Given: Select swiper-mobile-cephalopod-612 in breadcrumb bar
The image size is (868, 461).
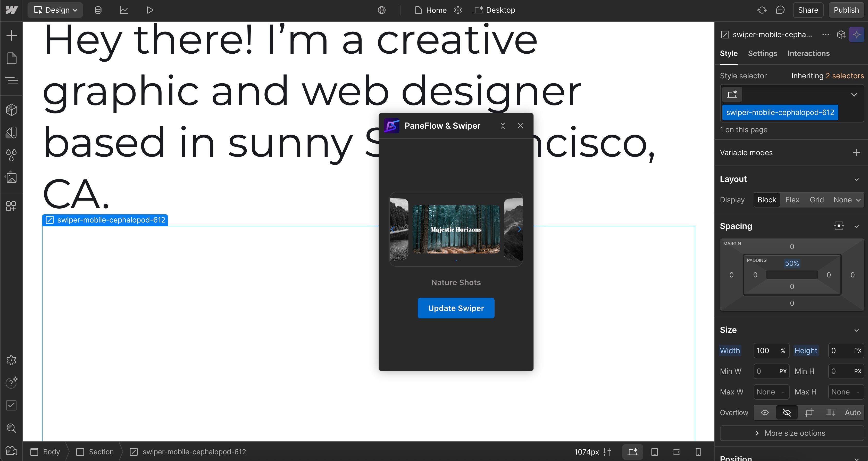Looking at the screenshot, I should [188, 451].
